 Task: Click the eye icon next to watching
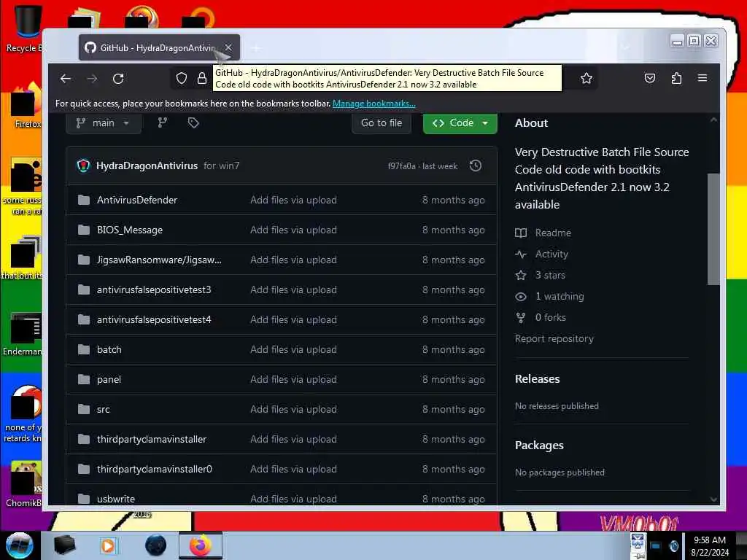(x=521, y=297)
